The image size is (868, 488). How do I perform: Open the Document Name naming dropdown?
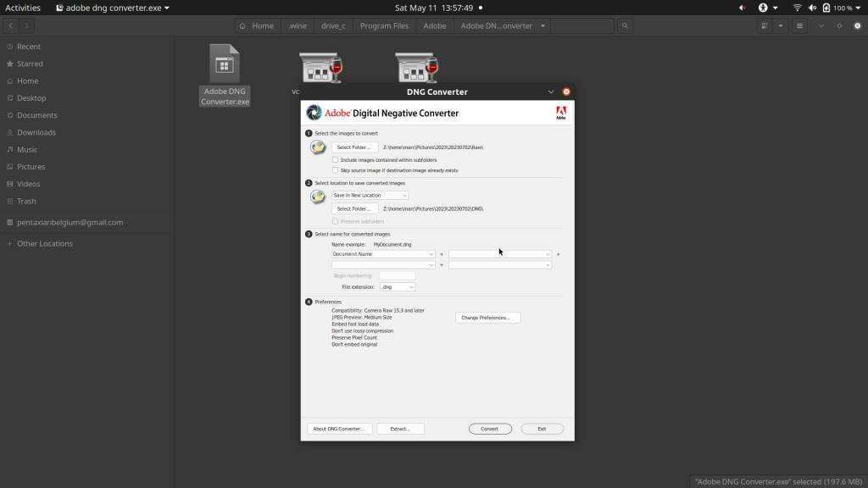(x=383, y=254)
